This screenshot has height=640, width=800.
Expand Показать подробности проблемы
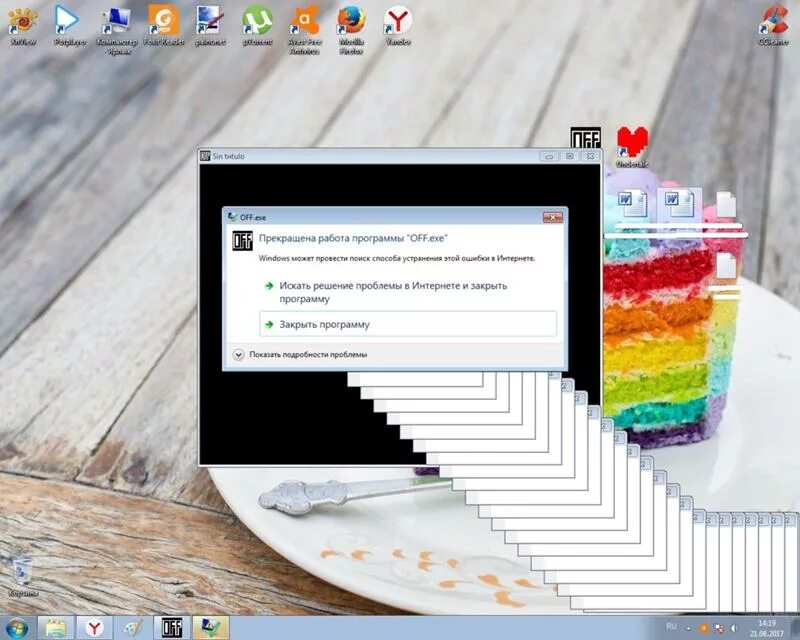pyautogui.click(x=301, y=354)
